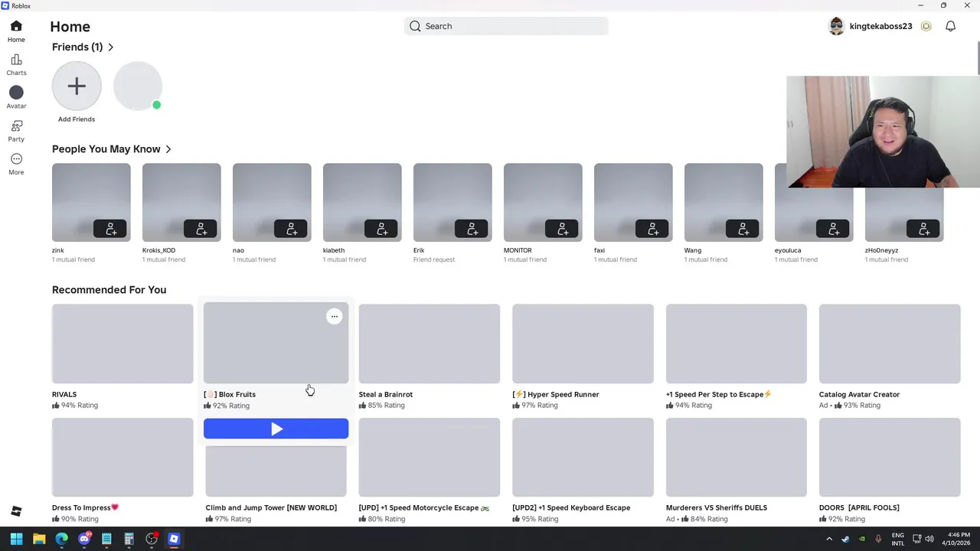980x551 pixels.
Task: Add eyouluca as a friend
Action: (x=833, y=229)
